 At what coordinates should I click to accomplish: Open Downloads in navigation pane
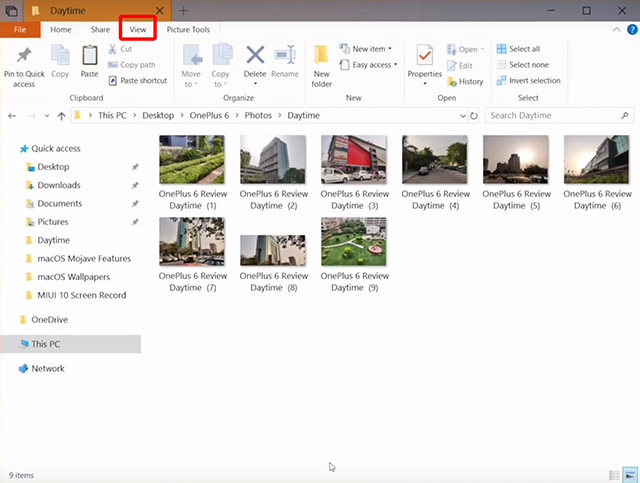point(53,185)
